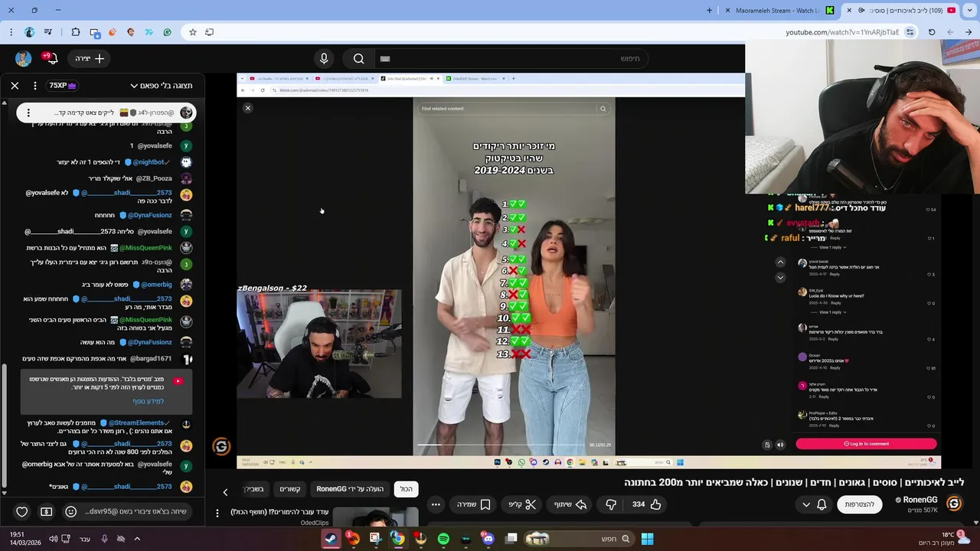
Task: Close the live chat panel
Action: tap(15, 86)
